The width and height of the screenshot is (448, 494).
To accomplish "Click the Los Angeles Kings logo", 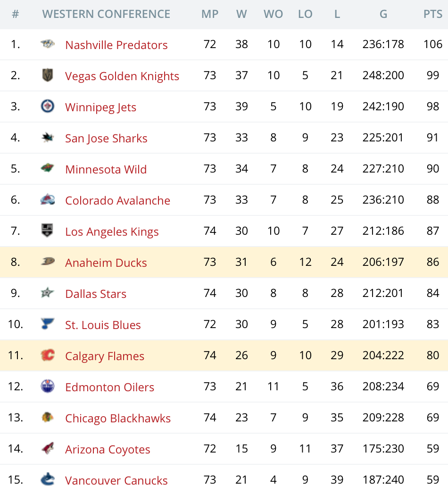I will [x=48, y=231].
